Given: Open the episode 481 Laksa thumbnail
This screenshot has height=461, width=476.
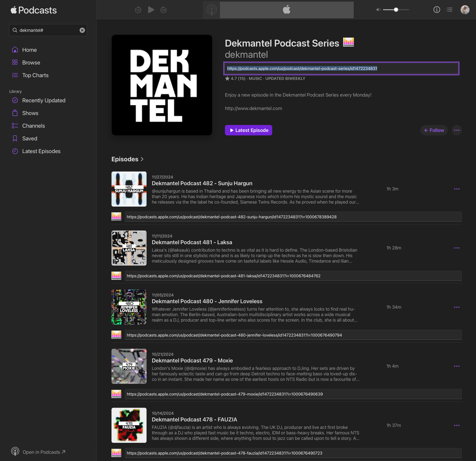Looking at the screenshot, I should [x=129, y=248].
